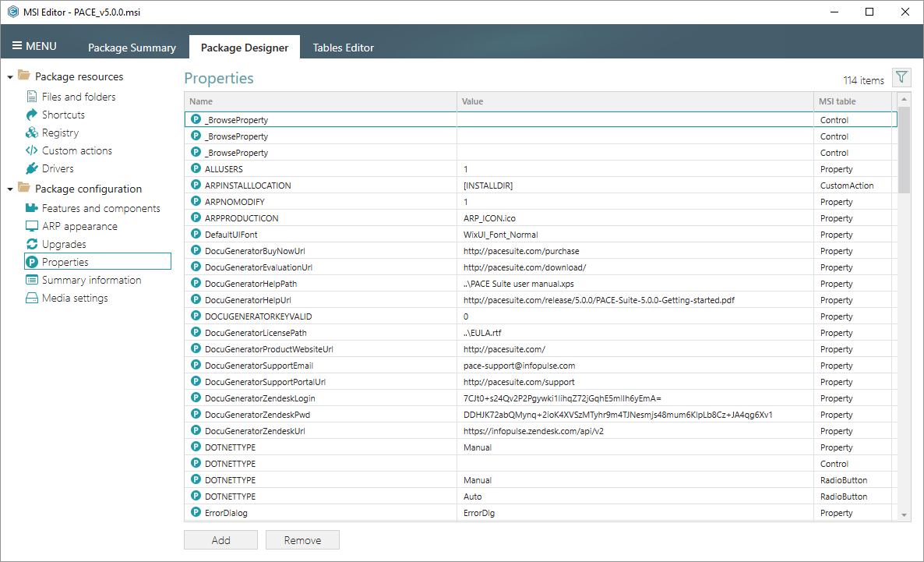Sort by the Value column header
Image resolution: width=924 pixels, height=562 pixels.
pos(635,101)
